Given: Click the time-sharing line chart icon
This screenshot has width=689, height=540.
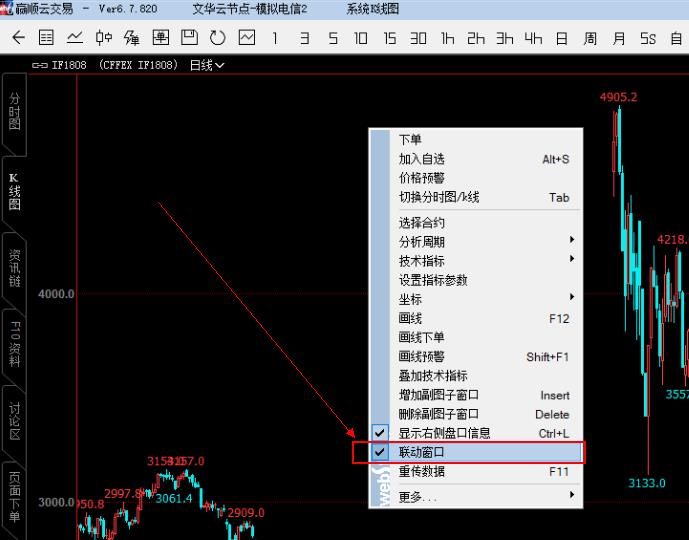Looking at the screenshot, I should (x=75, y=38).
